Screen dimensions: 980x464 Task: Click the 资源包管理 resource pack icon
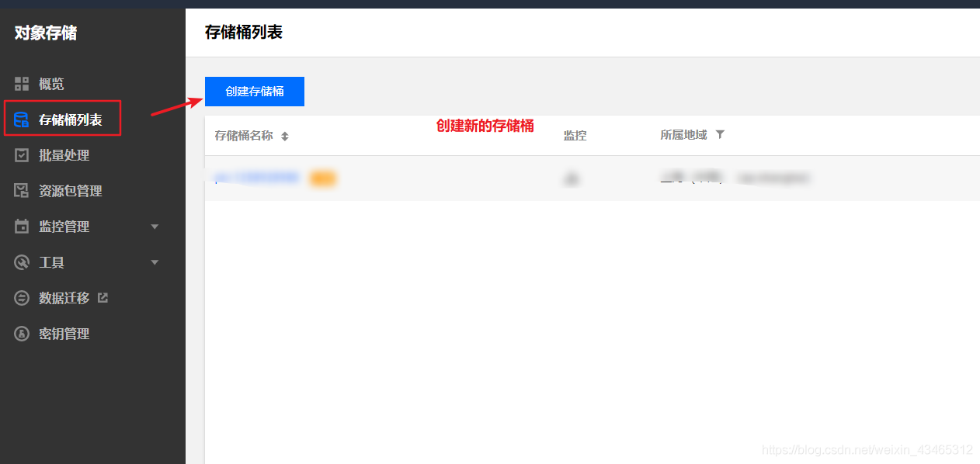tap(22, 190)
